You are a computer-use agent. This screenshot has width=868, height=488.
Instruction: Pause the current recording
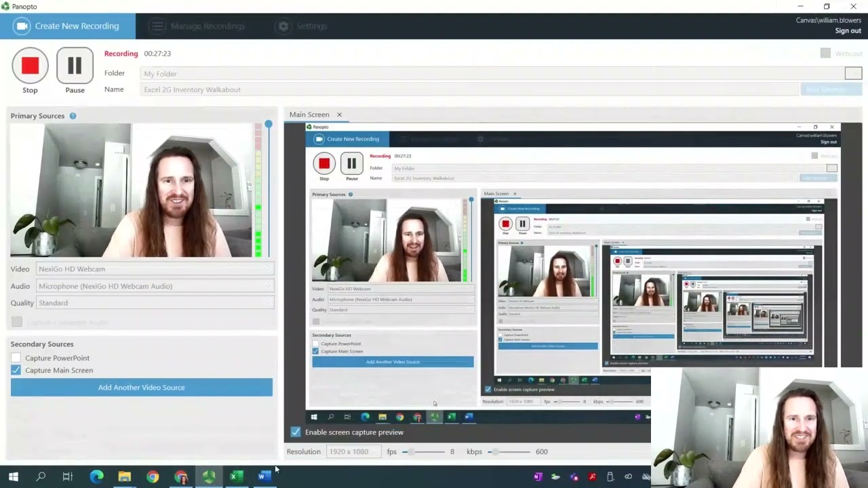[x=75, y=66]
